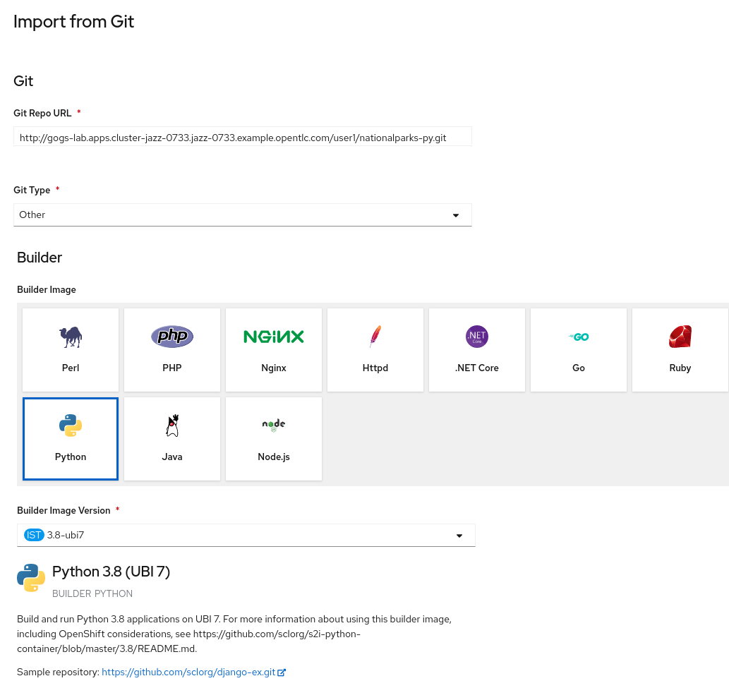Pick the Ruby builder image

click(x=680, y=350)
